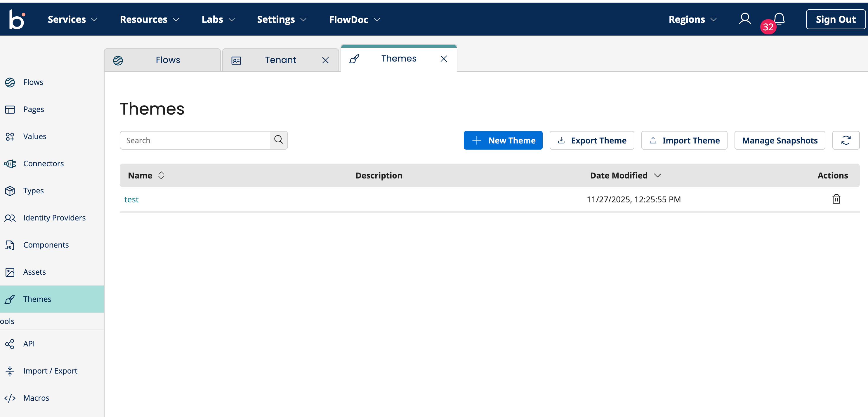Open the notifications bell icon
Viewport: 868px width, 417px height.
779,19
